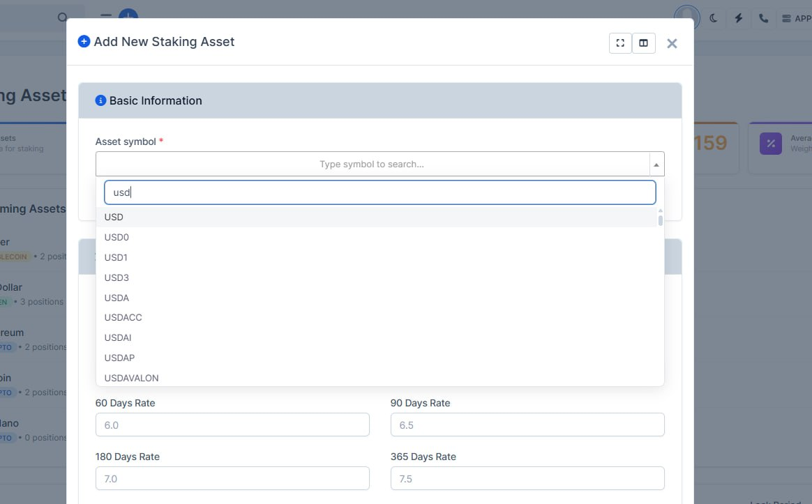The height and width of the screenshot is (504, 812).
Task: Click the search magnifier icon
Action: (x=63, y=17)
